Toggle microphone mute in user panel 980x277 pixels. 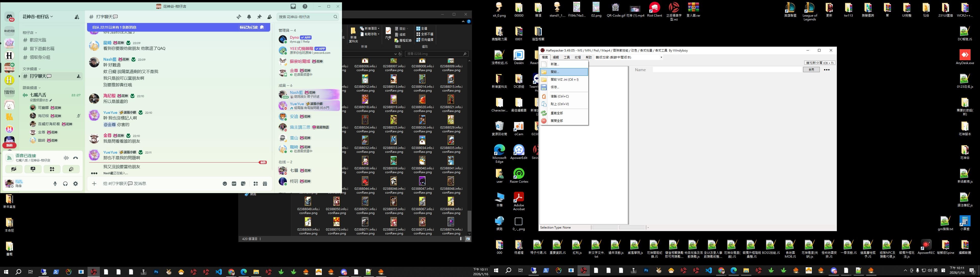click(x=55, y=184)
